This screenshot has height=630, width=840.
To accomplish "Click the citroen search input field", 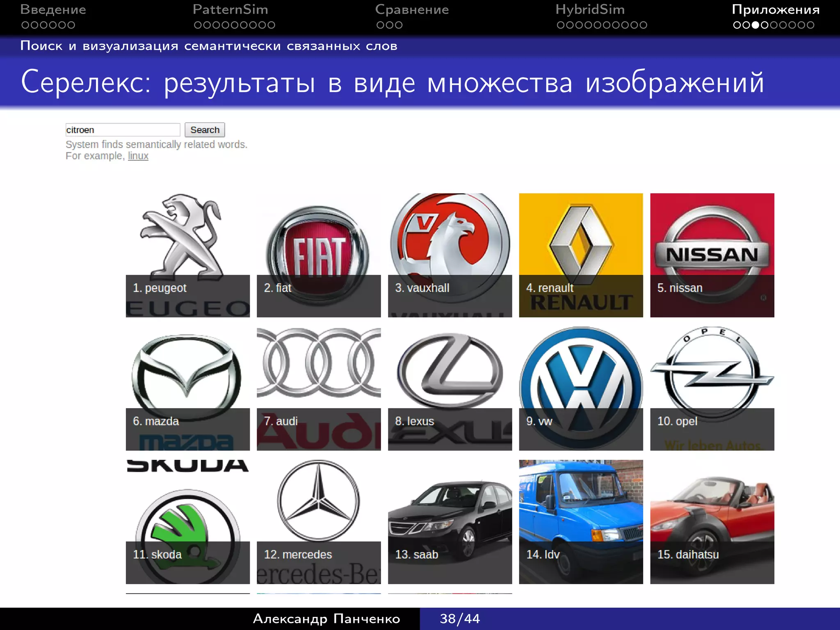I will [123, 130].
